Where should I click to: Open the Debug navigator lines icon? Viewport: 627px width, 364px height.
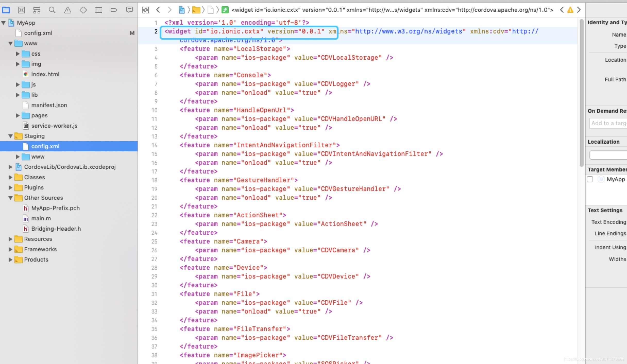[98, 10]
